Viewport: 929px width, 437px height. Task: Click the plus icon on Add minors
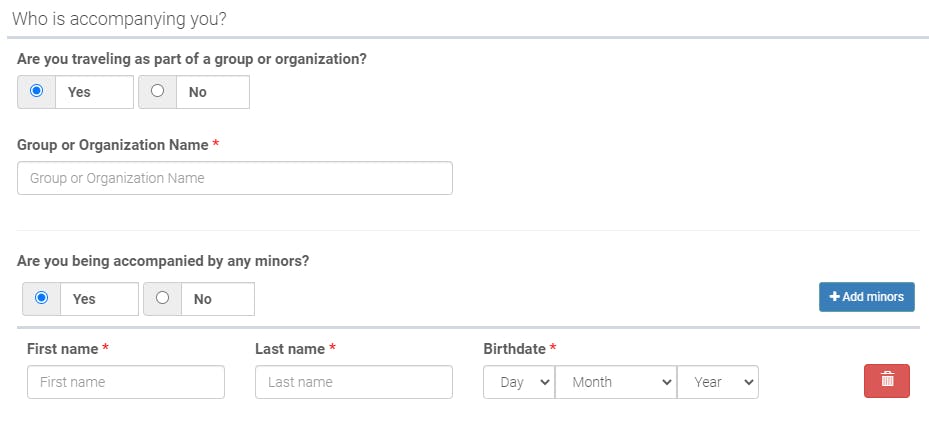[x=835, y=297]
